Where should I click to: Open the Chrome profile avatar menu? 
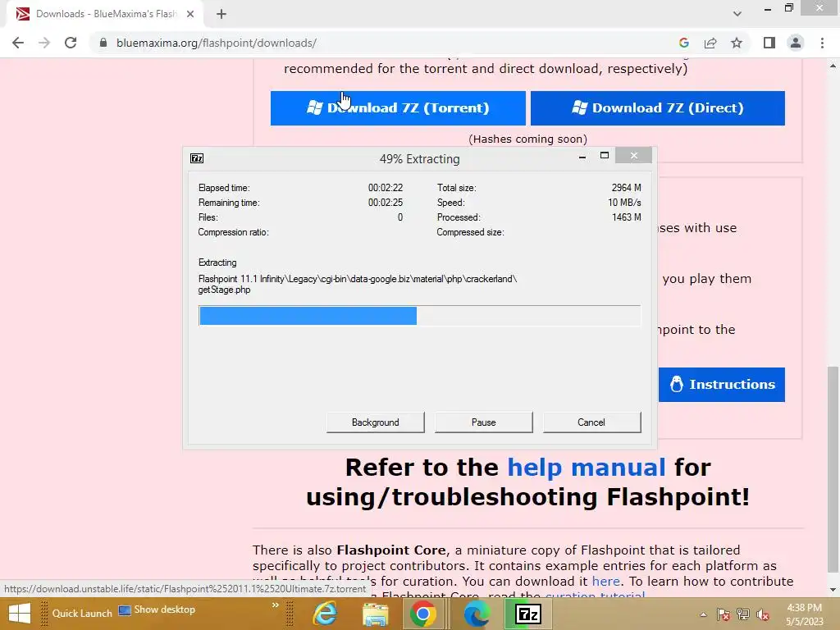(x=796, y=43)
